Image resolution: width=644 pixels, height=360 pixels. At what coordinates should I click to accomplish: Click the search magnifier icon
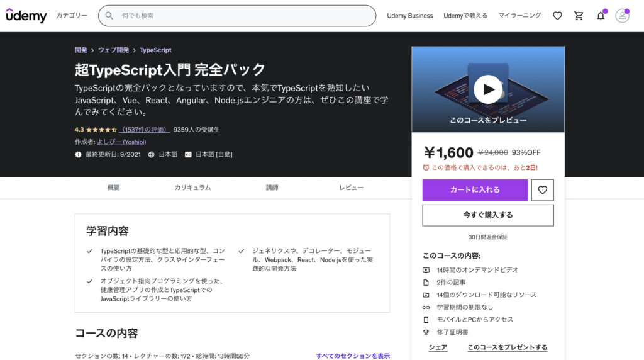(x=109, y=16)
